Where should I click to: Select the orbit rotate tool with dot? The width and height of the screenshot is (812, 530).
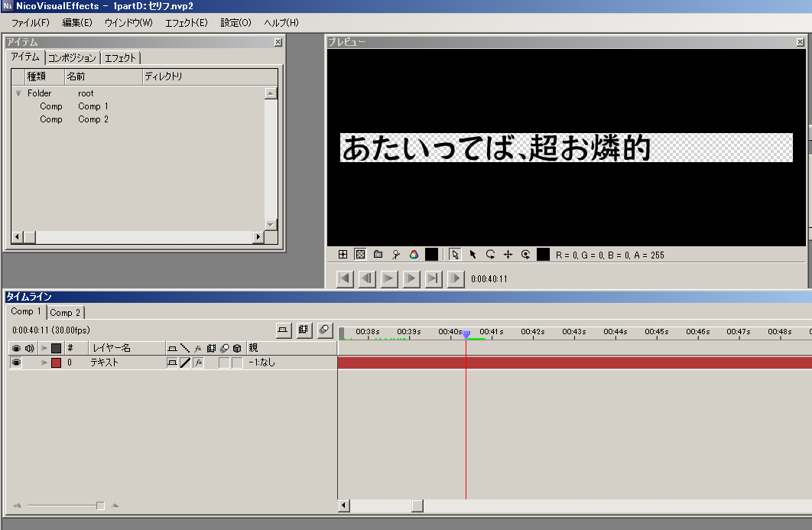coord(525,255)
